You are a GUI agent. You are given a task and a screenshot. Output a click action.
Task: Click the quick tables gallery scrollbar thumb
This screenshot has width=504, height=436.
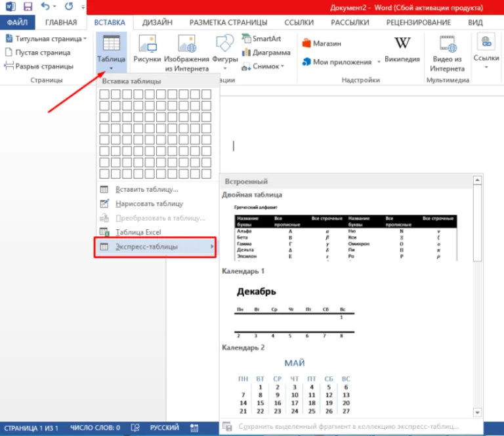(477, 223)
